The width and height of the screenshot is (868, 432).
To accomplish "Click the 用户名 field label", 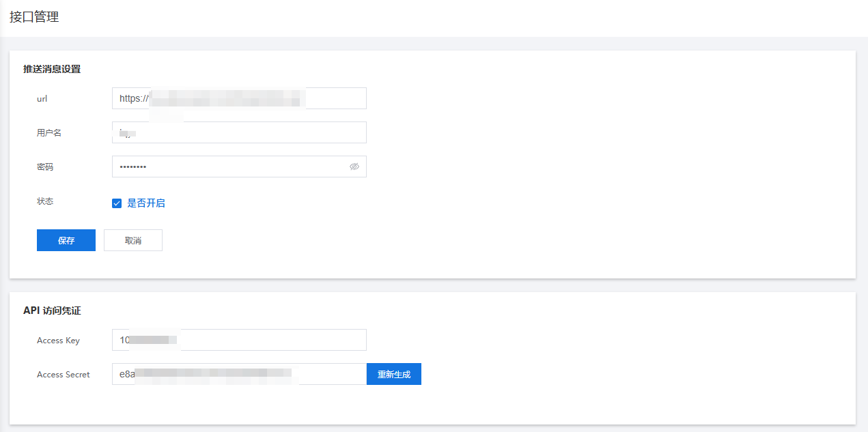I will pos(49,132).
